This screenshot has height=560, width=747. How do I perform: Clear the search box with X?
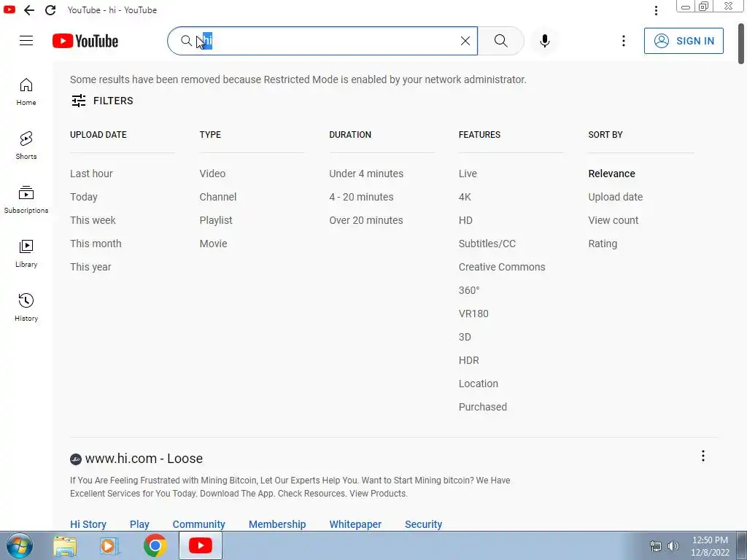(465, 41)
